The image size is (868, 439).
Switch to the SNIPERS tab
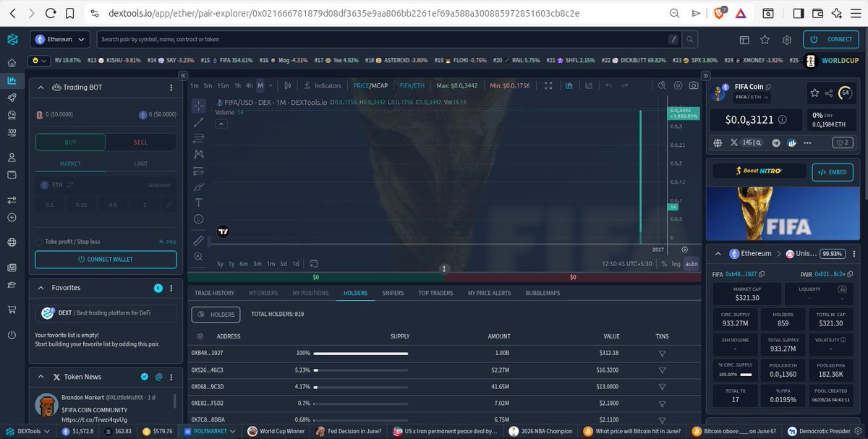(x=393, y=293)
